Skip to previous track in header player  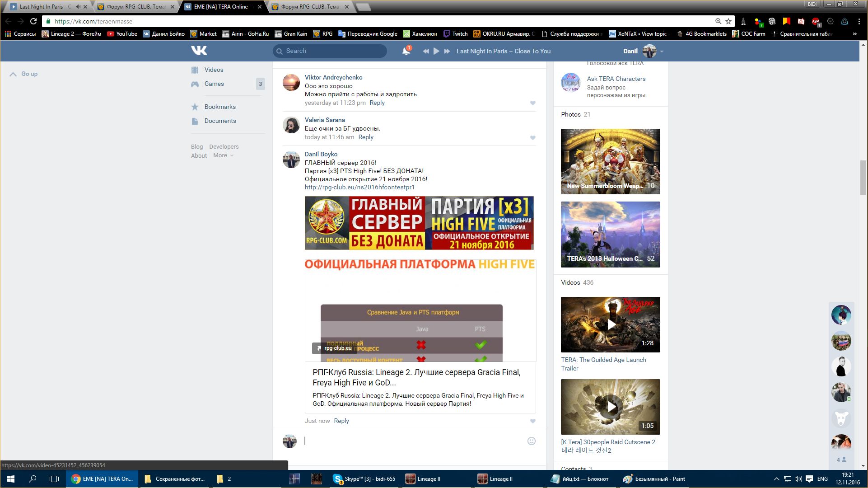point(425,51)
